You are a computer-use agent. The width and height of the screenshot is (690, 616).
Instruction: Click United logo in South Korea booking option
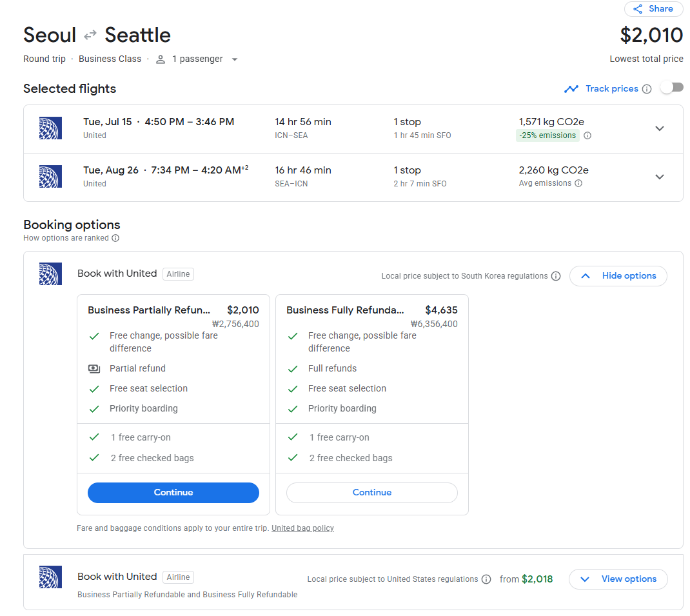[50, 274]
